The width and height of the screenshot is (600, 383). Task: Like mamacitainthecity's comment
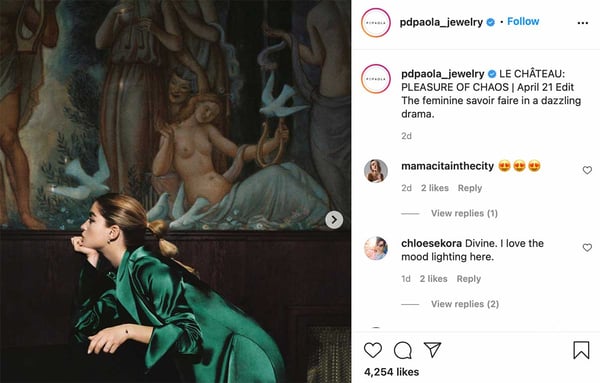point(587,170)
